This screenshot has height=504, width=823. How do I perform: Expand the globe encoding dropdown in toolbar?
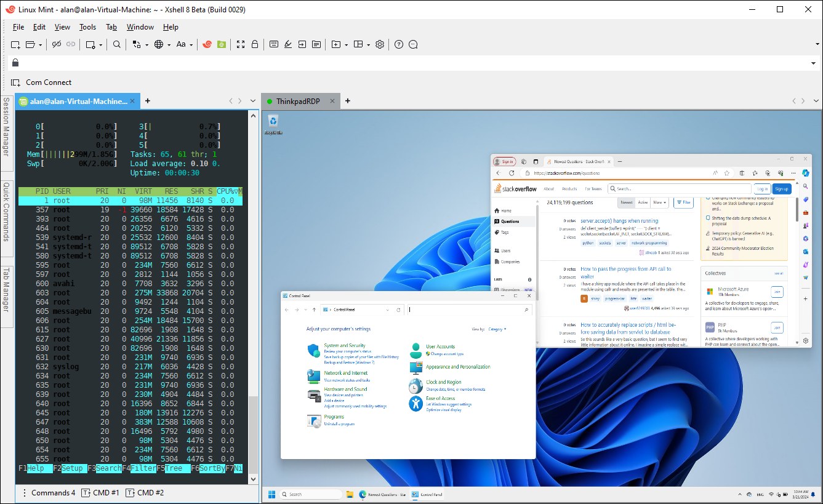[x=169, y=44]
